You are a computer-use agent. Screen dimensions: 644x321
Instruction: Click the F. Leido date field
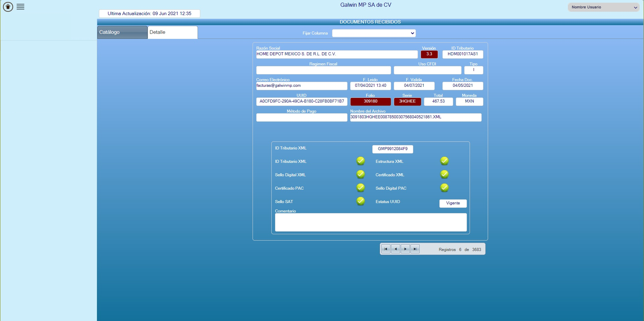click(370, 86)
